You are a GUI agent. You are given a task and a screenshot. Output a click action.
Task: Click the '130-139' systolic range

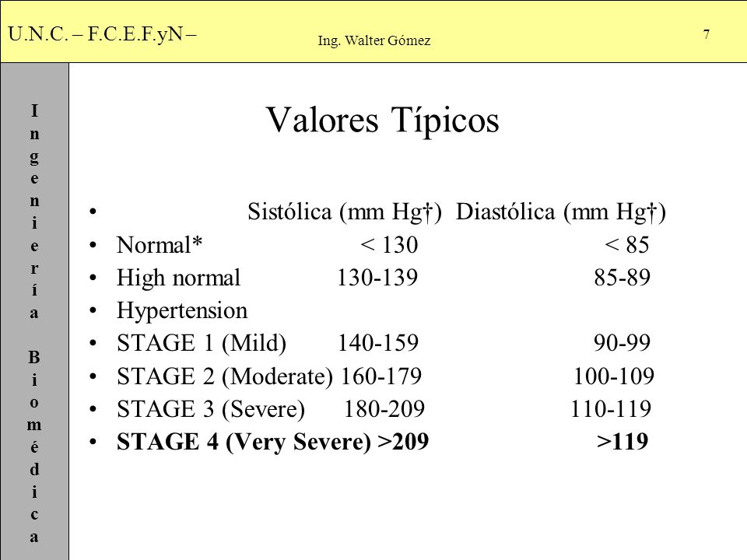coord(377,278)
